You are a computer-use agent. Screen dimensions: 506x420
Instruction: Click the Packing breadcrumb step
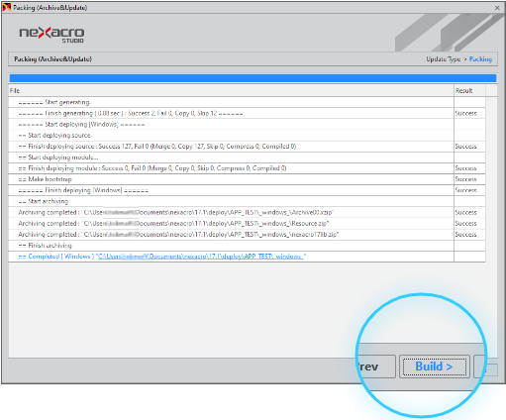point(480,59)
